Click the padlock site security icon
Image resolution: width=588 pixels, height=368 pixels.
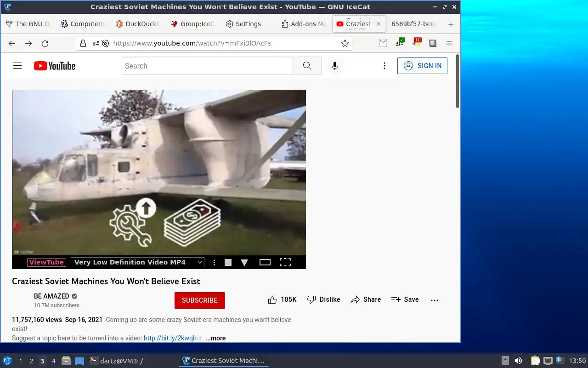pos(83,43)
